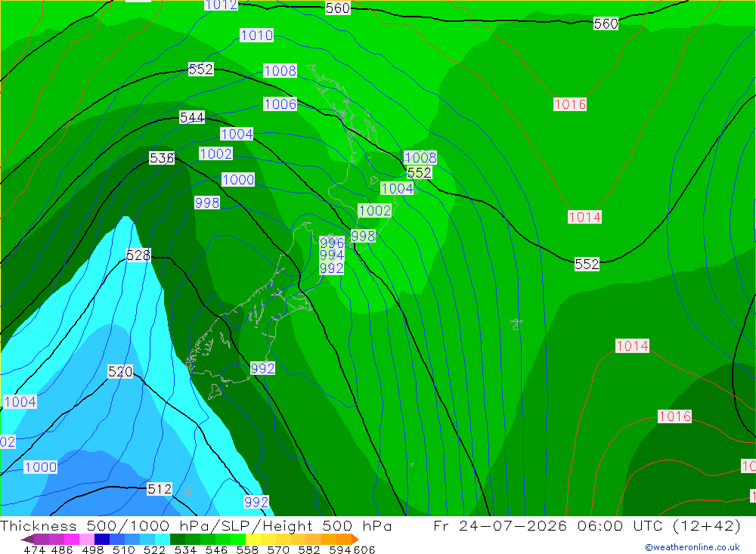This screenshot has width=756, height=554.
Task: Click the '546' legend value
Action: pos(216,549)
